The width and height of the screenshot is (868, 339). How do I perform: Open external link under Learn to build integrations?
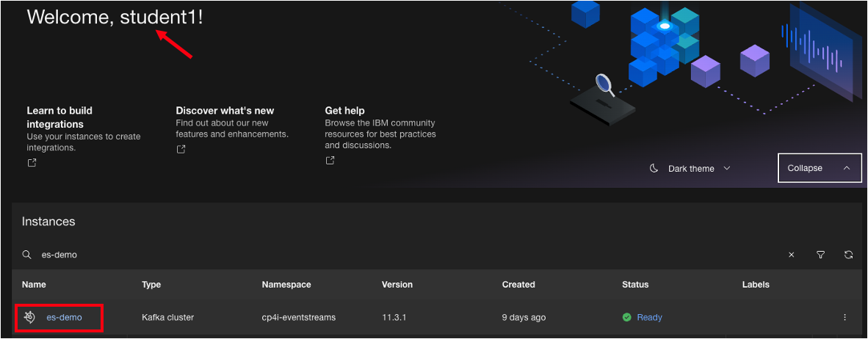coord(32,163)
